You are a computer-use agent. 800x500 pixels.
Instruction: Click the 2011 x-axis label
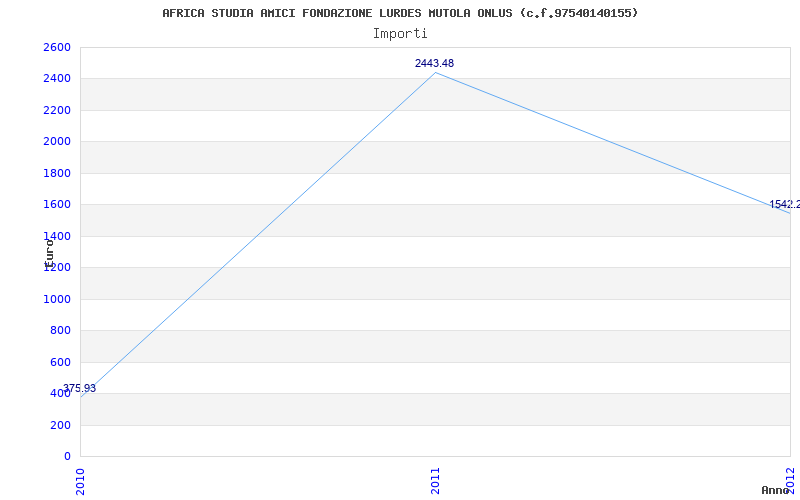(435, 481)
